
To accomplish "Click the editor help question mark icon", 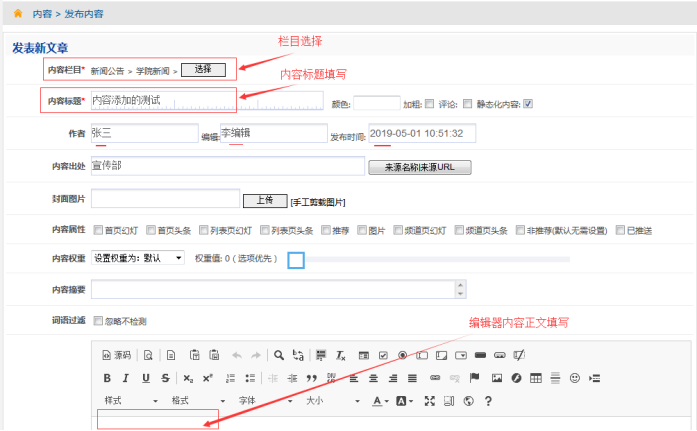I will click(488, 401).
